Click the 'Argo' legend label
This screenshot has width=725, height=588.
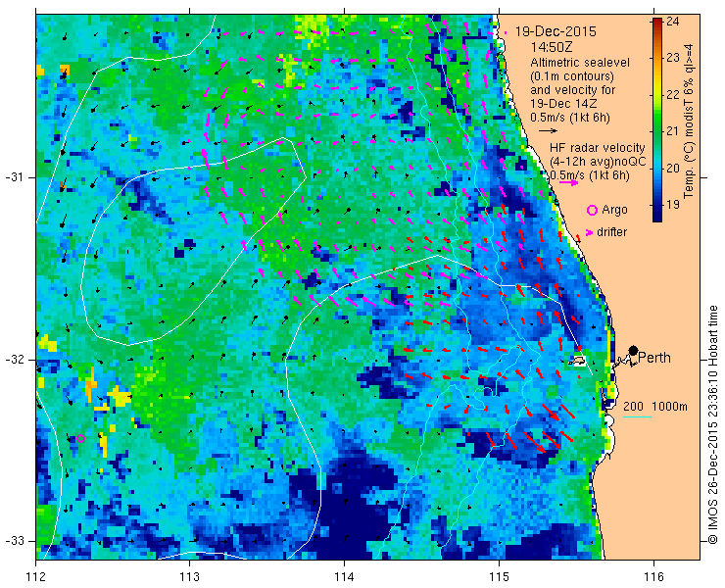pos(614,210)
